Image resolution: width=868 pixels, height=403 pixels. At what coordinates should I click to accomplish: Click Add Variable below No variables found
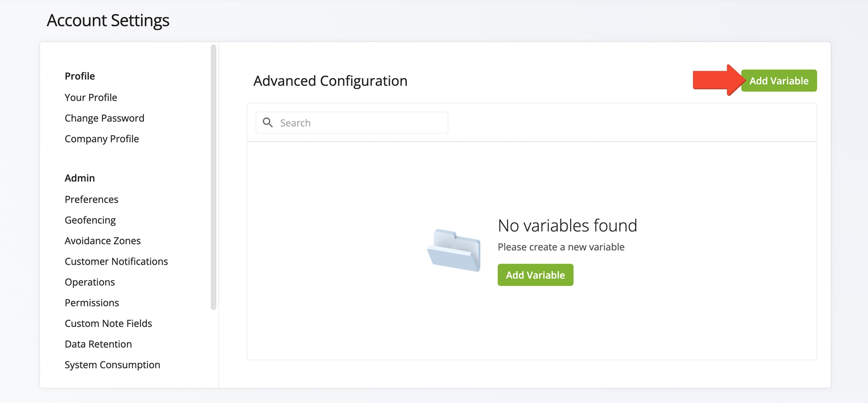tap(535, 275)
